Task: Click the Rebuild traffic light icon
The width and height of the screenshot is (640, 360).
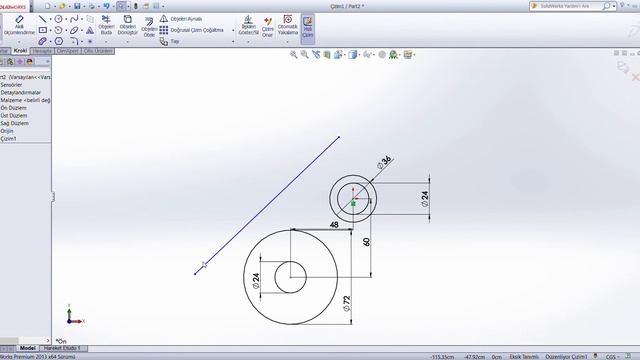Action: click(x=136, y=6)
